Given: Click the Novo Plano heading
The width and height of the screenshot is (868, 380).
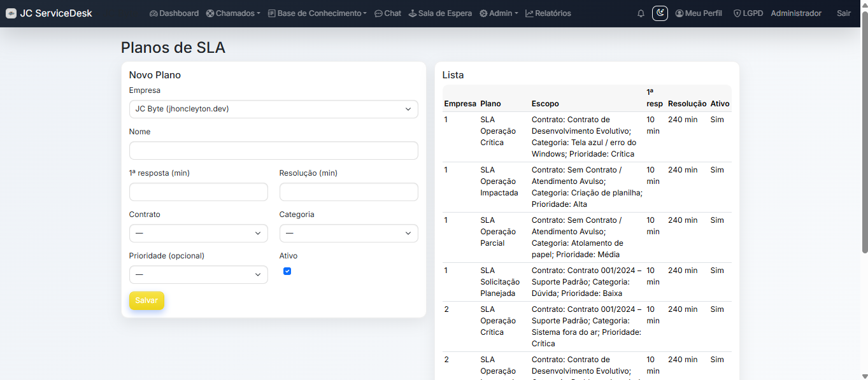Looking at the screenshot, I should (x=155, y=75).
